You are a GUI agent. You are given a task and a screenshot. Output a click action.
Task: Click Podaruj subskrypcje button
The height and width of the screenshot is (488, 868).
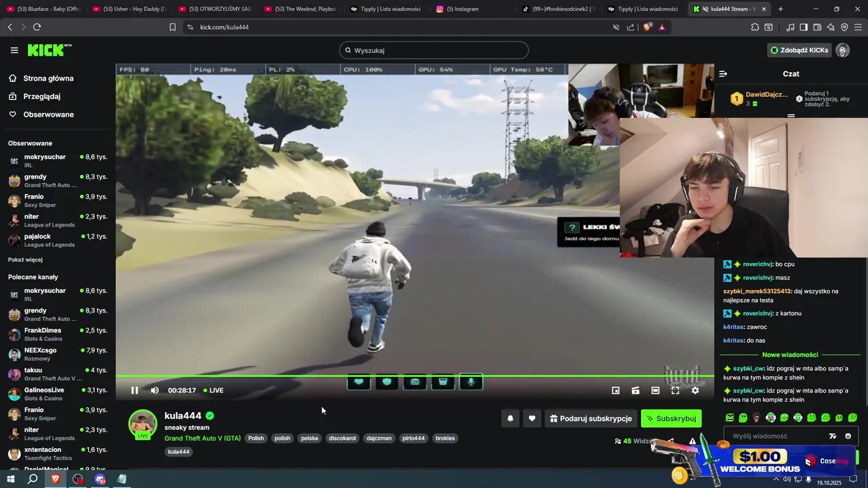[x=591, y=419]
